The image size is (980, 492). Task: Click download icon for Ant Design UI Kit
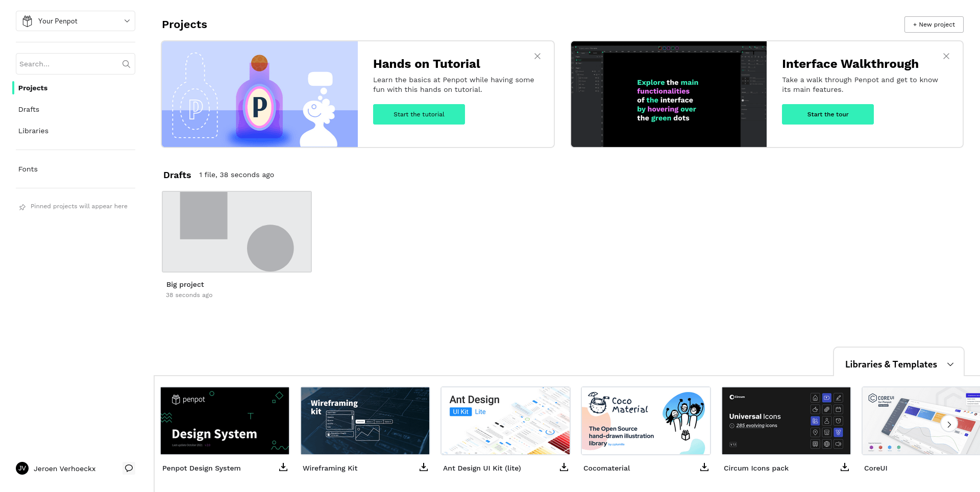[x=564, y=467]
